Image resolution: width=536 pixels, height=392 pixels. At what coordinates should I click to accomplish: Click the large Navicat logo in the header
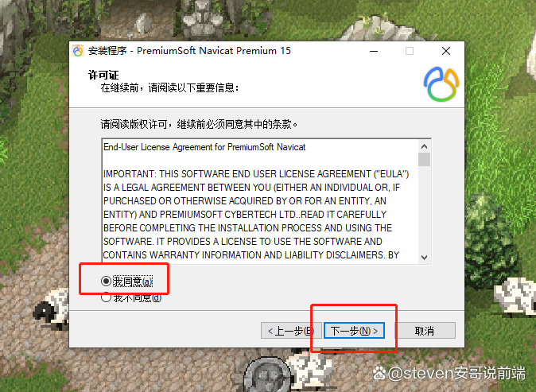click(441, 84)
